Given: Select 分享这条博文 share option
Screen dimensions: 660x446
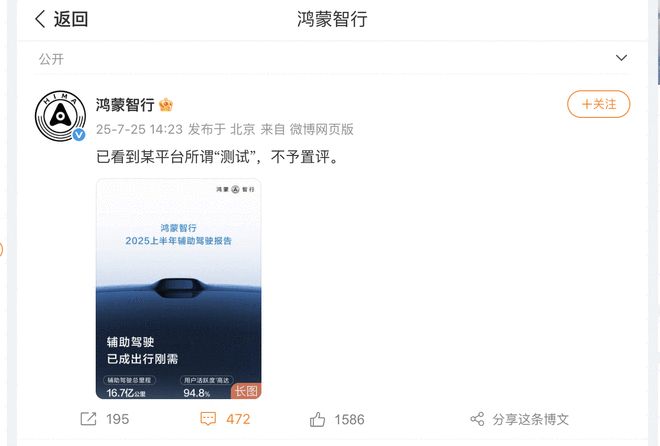Looking at the screenshot, I should tap(530, 419).
